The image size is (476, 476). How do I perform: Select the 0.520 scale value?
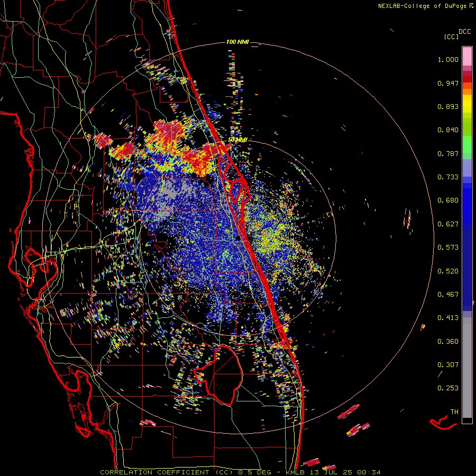coord(448,271)
